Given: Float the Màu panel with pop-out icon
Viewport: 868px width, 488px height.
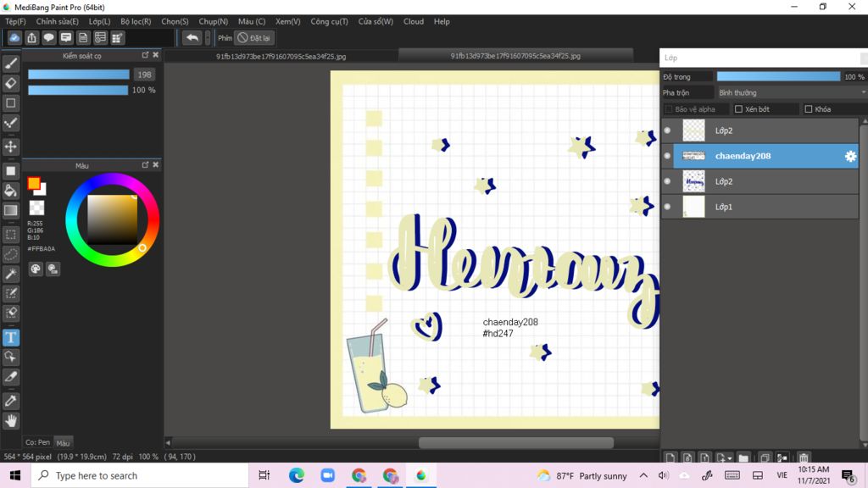Looking at the screenshot, I should point(145,164).
